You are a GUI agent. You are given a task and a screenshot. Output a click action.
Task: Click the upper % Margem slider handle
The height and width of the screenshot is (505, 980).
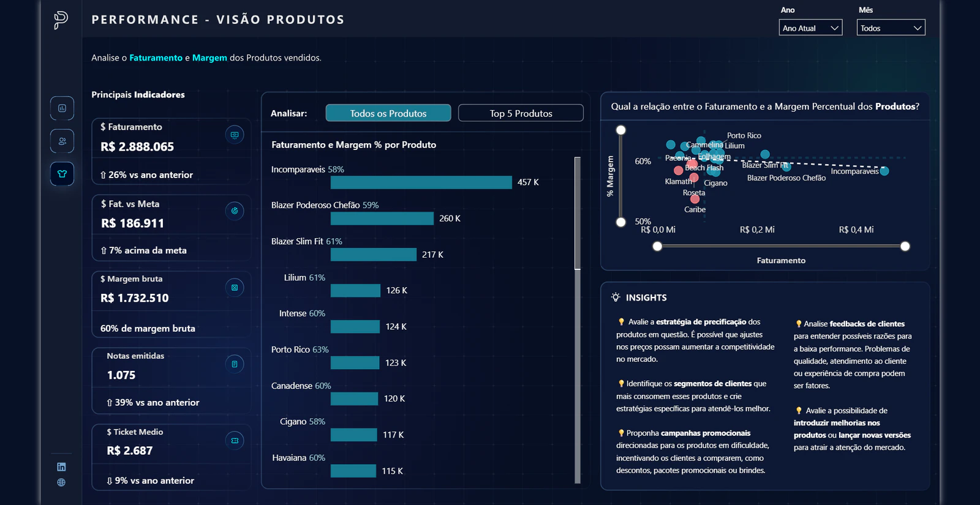(x=621, y=130)
